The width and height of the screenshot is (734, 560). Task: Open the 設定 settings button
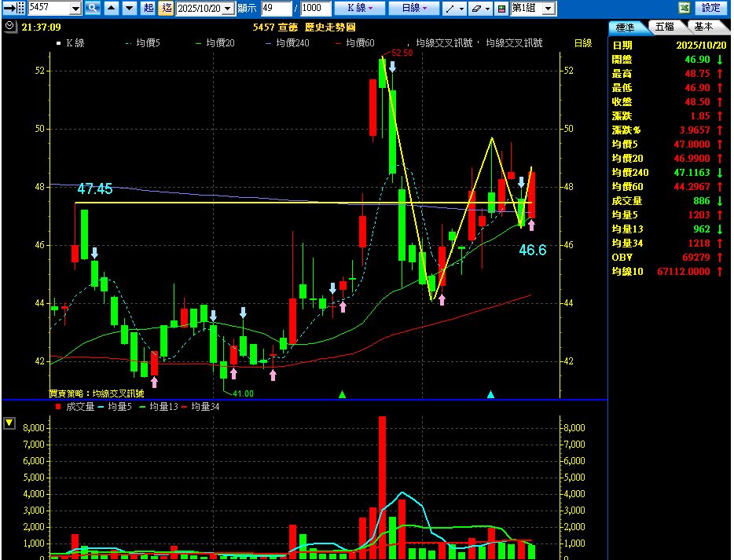710,8
